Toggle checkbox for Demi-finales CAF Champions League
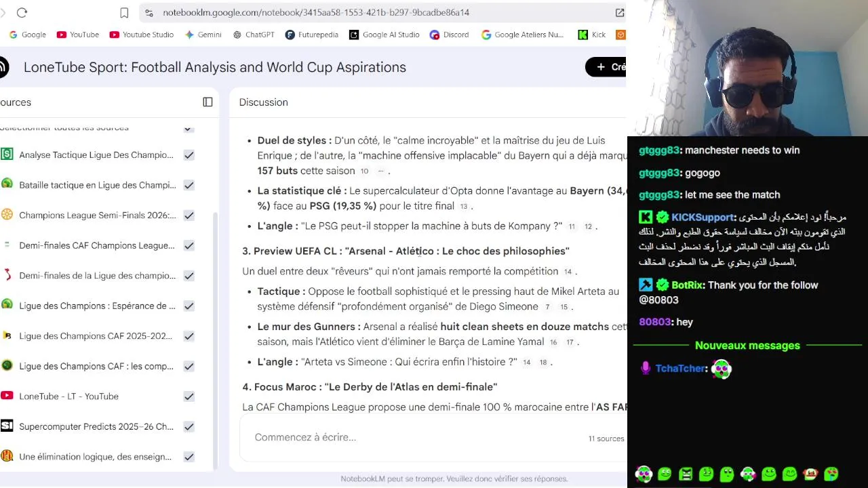The width and height of the screenshot is (868, 488). (189, 245)
